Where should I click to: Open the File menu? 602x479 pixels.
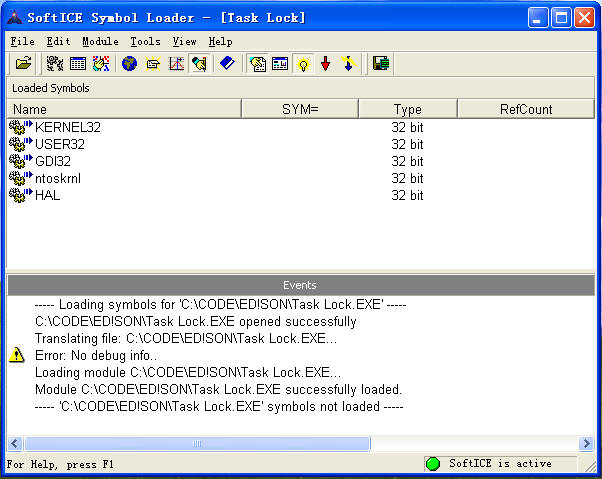pyautogui.click(x=23, y=41)
